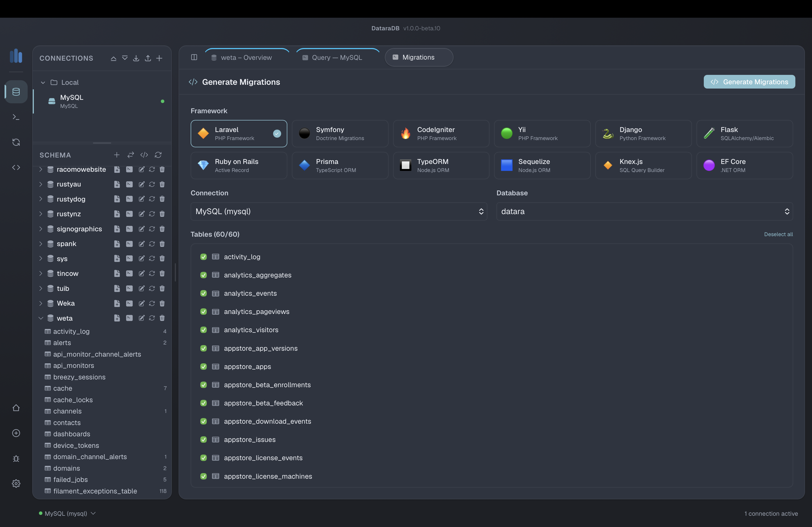Open the Connection MySQL (mysql) dropdown
Screen dimensions: 812x527
coord(339,211)
